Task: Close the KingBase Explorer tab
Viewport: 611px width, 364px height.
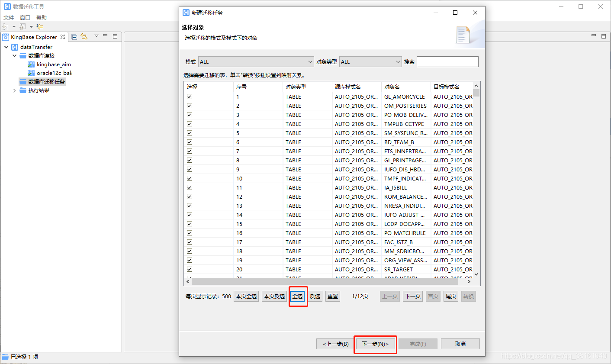Action: point(63,37)
